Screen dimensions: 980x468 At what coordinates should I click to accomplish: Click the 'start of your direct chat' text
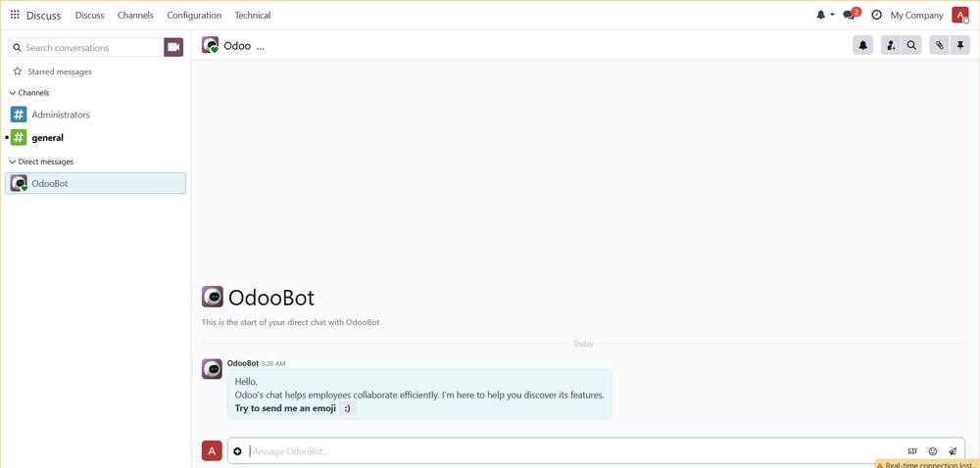[x=291, y=323]
